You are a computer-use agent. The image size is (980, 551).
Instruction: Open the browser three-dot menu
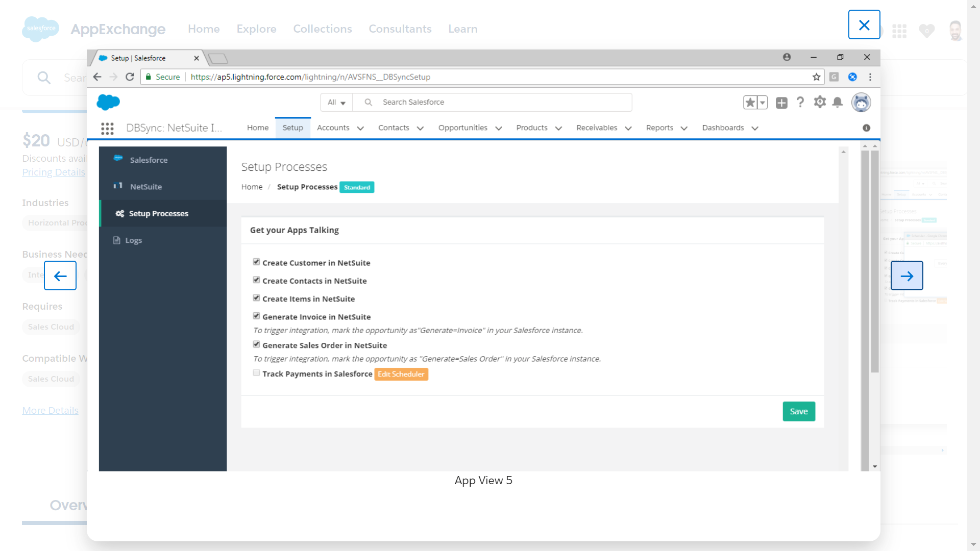tap(870, 77)
